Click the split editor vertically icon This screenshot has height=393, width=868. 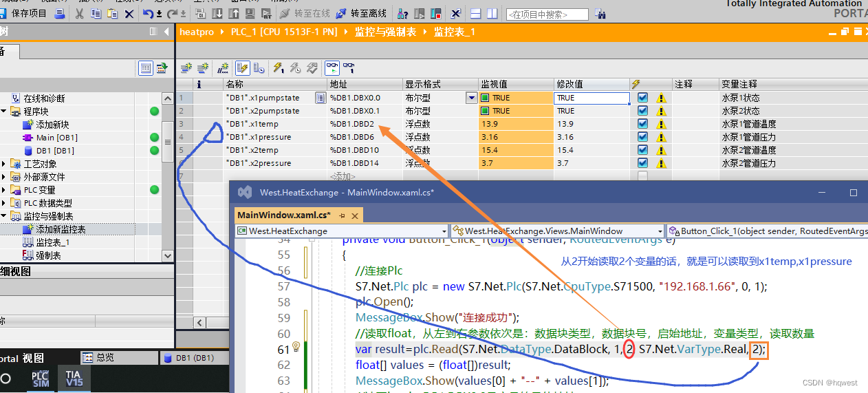pos(492,14)
